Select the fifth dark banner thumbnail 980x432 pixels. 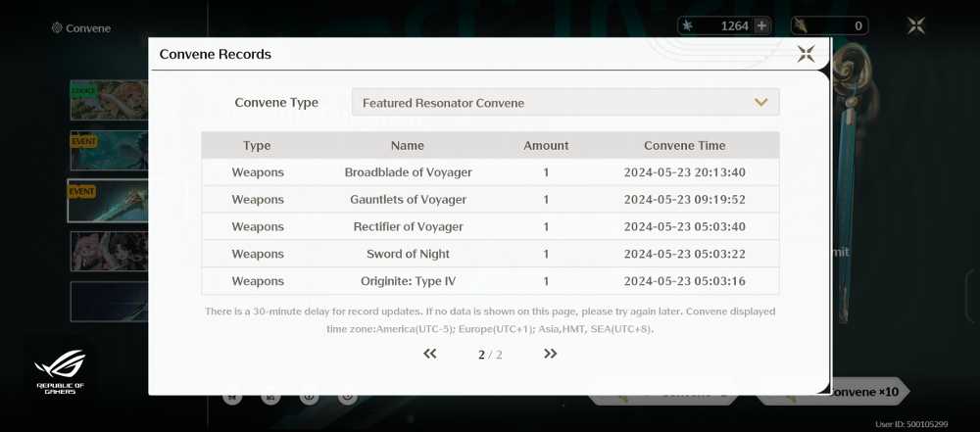coord(109,302)
